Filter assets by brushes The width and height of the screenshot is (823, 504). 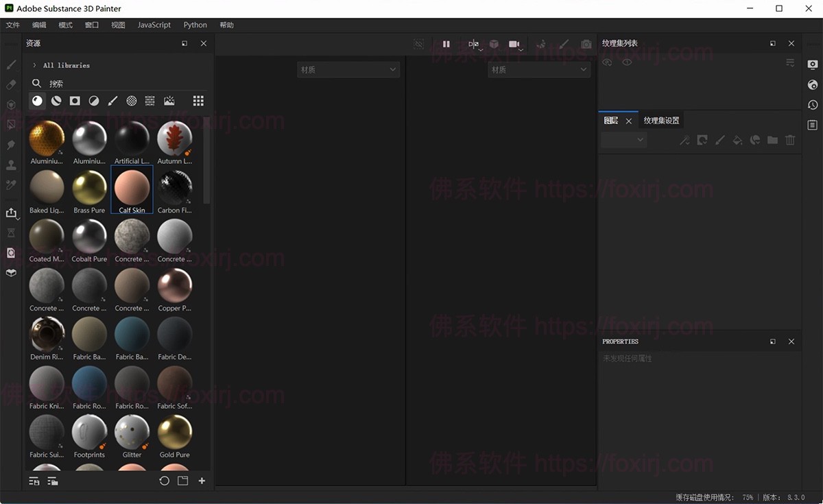[x=112, y=101]
